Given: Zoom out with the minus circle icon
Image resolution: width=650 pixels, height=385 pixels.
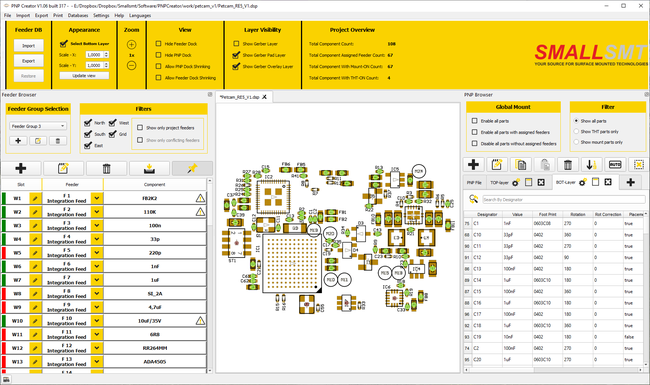Looking at the screenshot, I should [x=131, y=65].
